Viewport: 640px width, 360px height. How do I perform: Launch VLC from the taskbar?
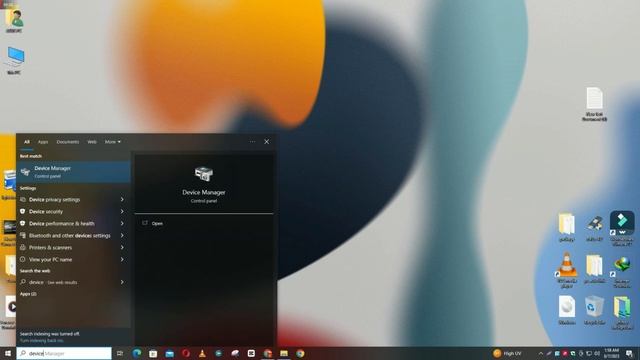(x=202, y=353)
